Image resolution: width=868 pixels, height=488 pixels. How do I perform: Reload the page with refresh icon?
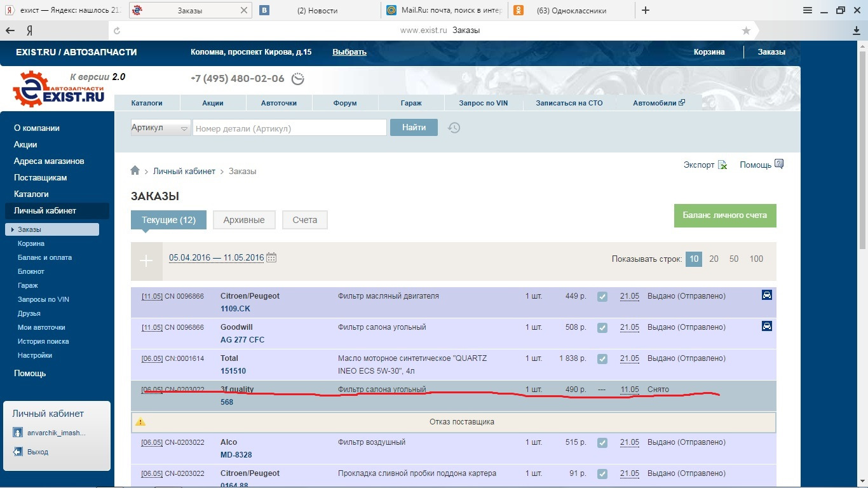[x=117, y=30]
